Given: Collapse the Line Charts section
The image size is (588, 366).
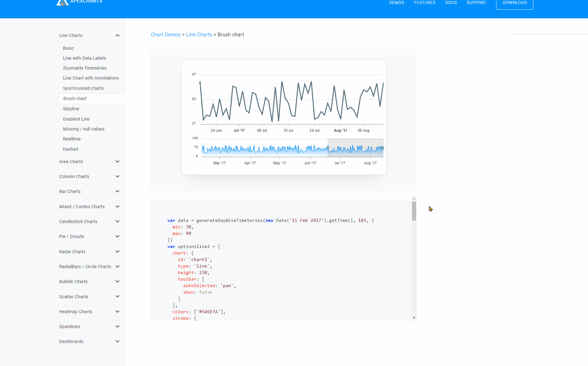Looking at the screenshot, I should (x=118, y=35).
